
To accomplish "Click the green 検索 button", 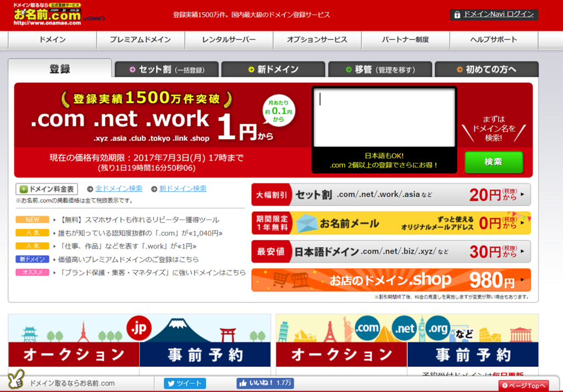I will (494, 162).
